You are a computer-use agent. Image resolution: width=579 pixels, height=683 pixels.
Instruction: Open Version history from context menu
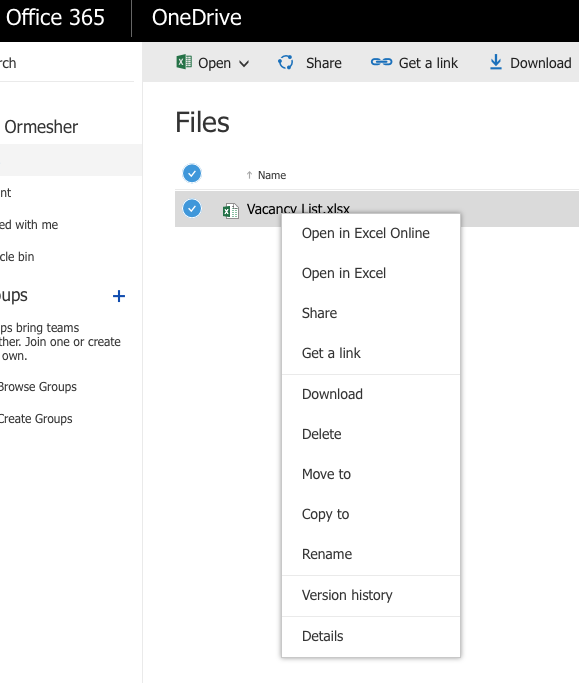pos(371,595)
